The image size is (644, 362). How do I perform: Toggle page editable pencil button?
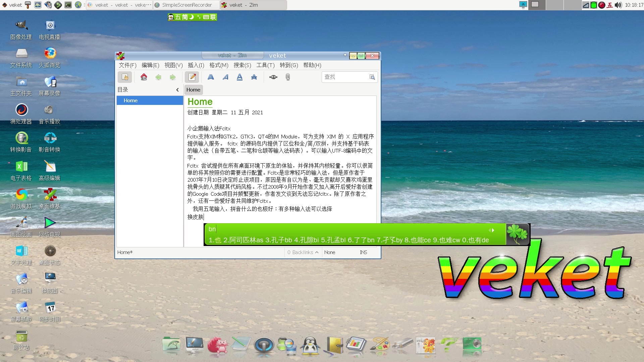pyautogui.click(x=192, y=77)
